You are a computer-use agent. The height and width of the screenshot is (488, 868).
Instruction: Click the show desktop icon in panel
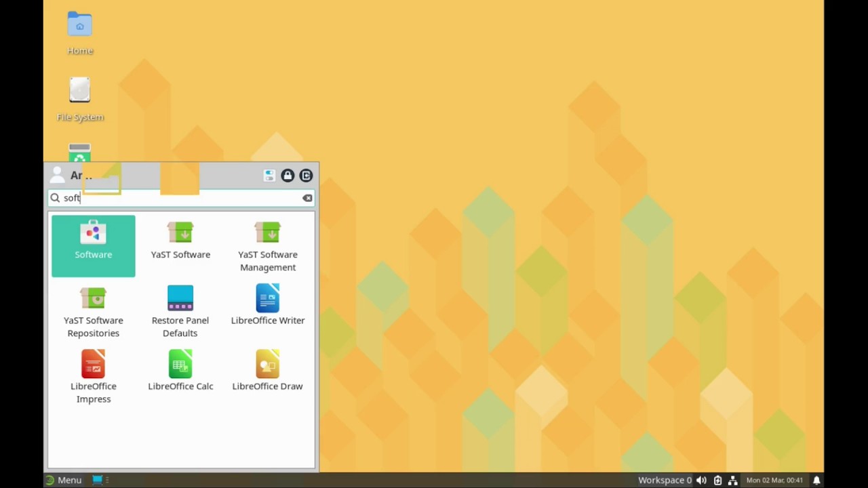98,480
